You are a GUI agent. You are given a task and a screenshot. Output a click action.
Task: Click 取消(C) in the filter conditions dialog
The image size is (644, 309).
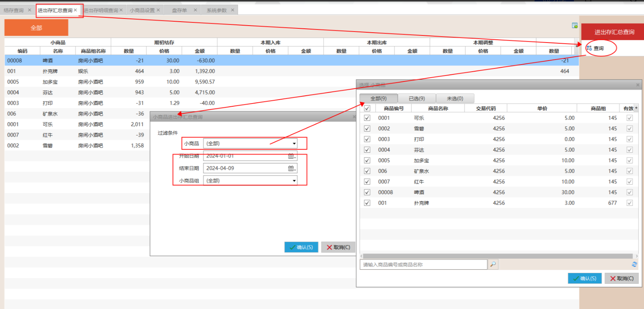point(338,247)
